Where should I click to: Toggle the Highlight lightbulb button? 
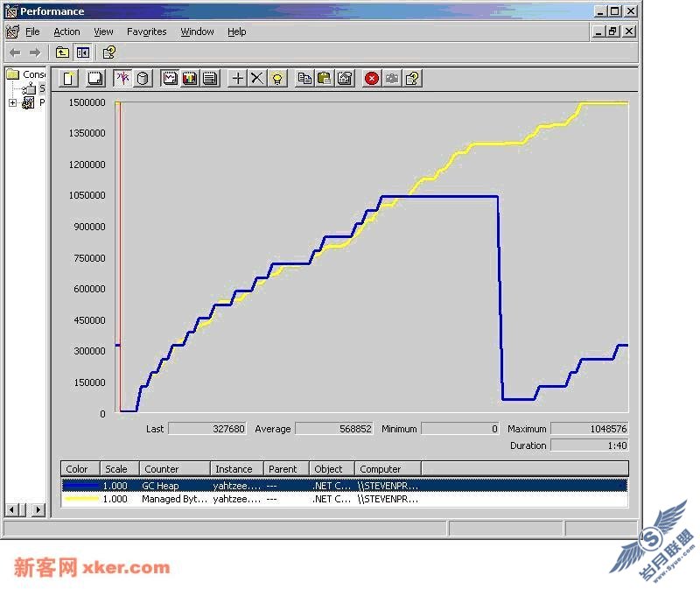(x=277, y=79)
